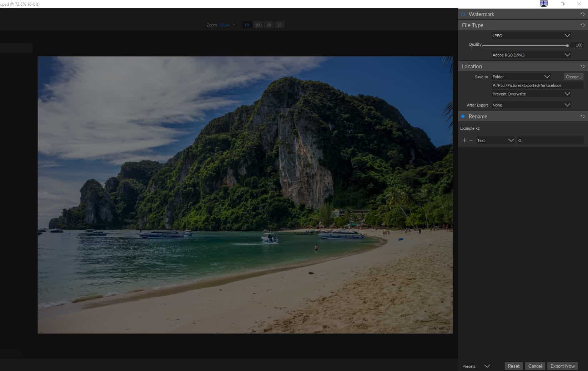Restore down the window
This screenshot has width=588, height=371.
click(x=563, y=4)
